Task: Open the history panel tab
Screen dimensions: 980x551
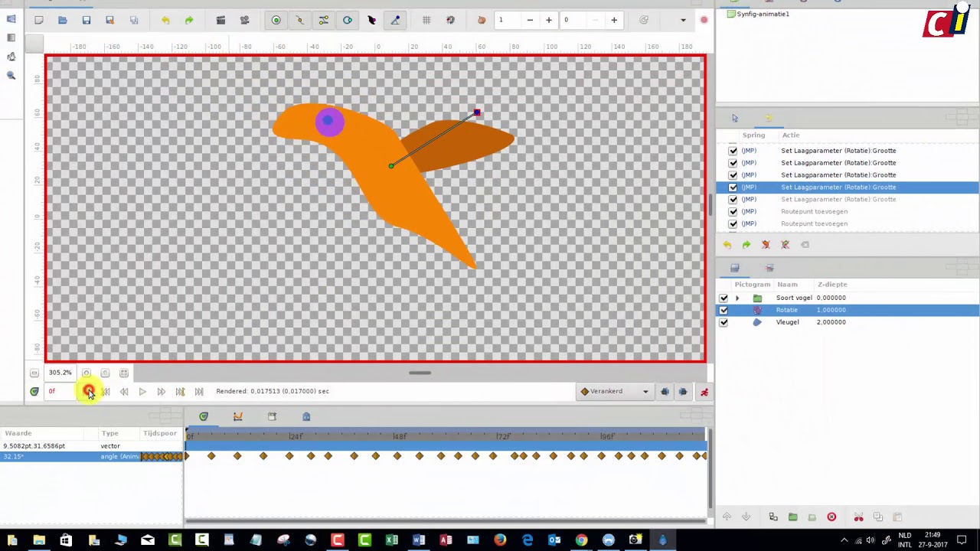Action: click(769, 118)
